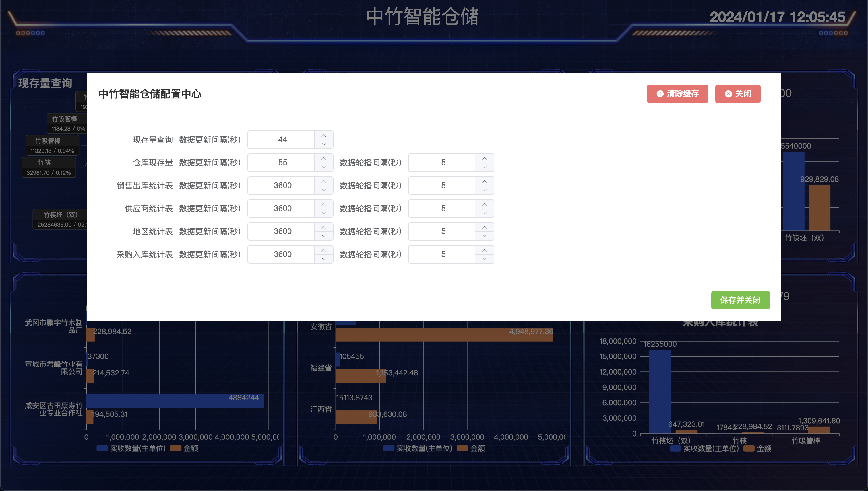868x491 pixels.
Task: Decrease 现存量查询 update interval with down arrow
Action: coord(324,144)
